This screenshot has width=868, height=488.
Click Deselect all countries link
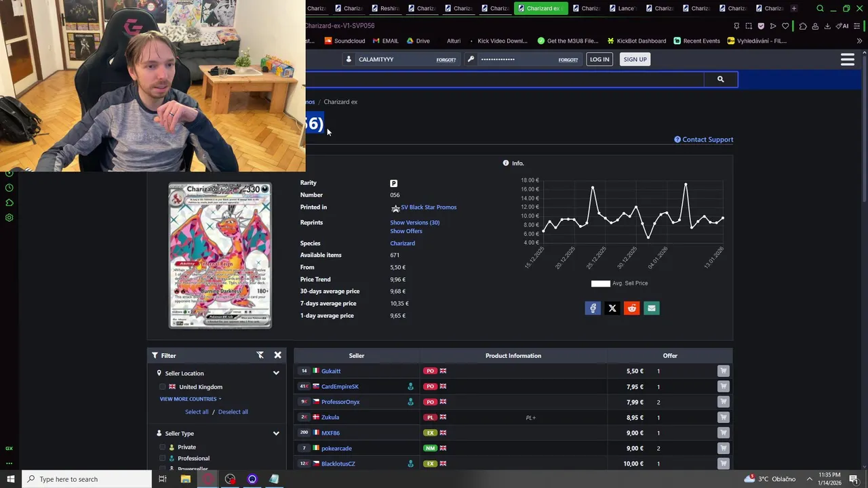click(x=233, y=412)
